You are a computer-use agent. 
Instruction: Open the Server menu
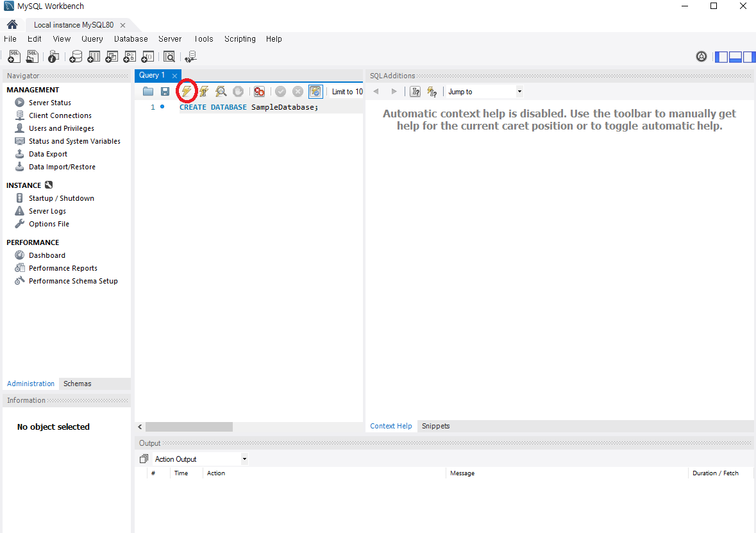(170, 39)
